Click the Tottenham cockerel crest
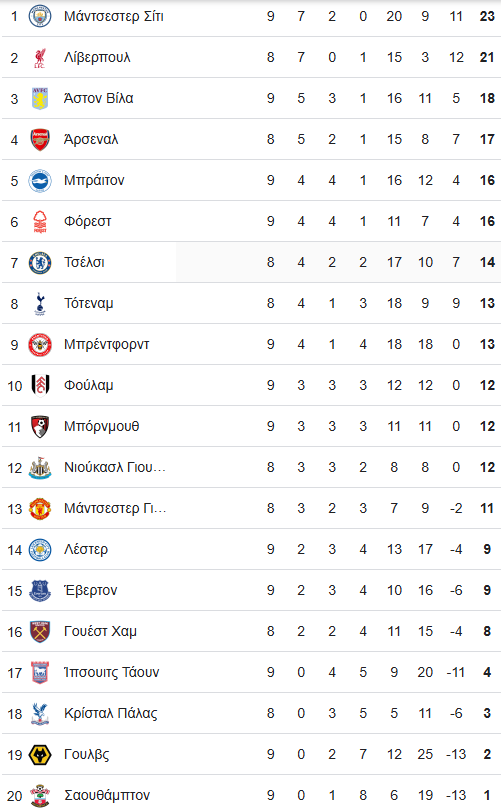Image resolution: width=501 pixels, height=810 pixels. (40, 303)
